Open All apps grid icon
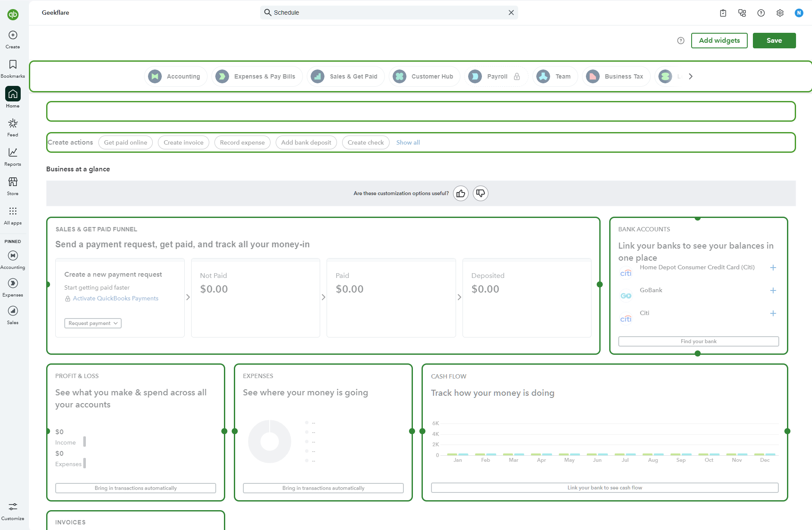812x530 pixels. [x=13, y=216]
